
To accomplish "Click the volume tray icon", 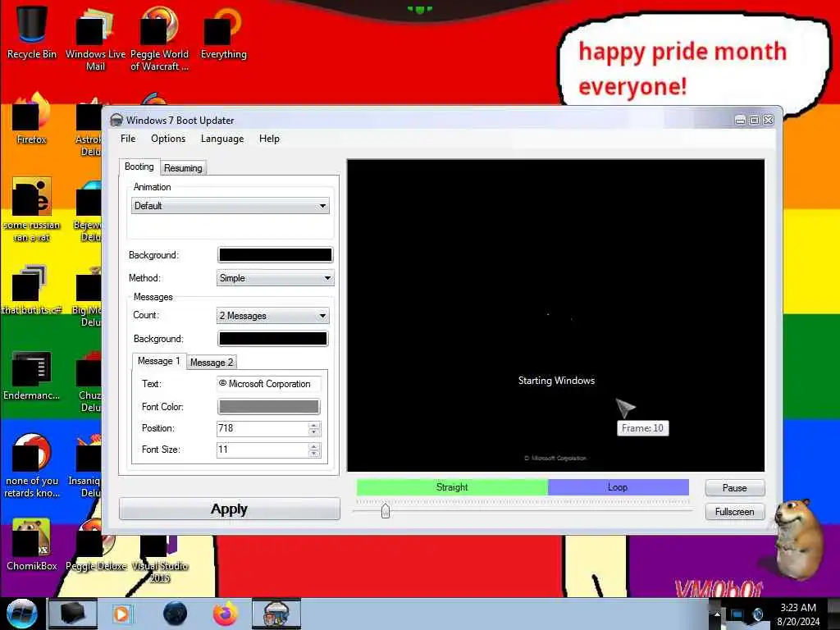I will tap(757, 614).
